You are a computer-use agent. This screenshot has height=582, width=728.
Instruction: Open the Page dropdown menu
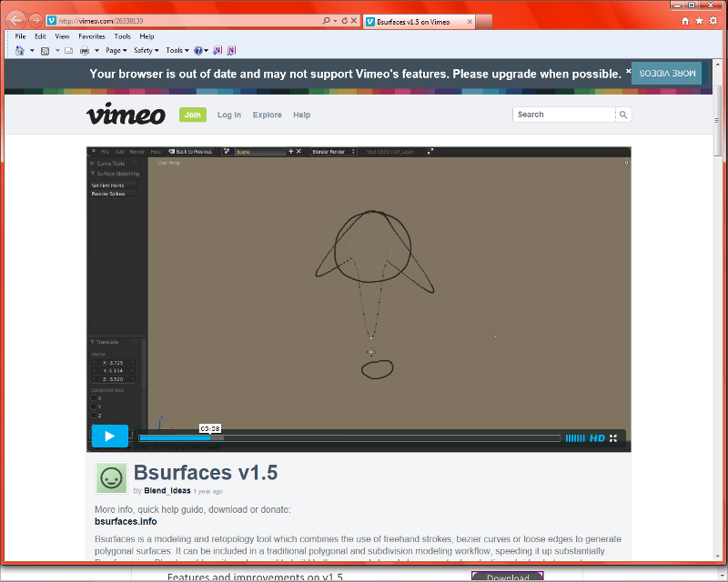click(x=116, y=51)
